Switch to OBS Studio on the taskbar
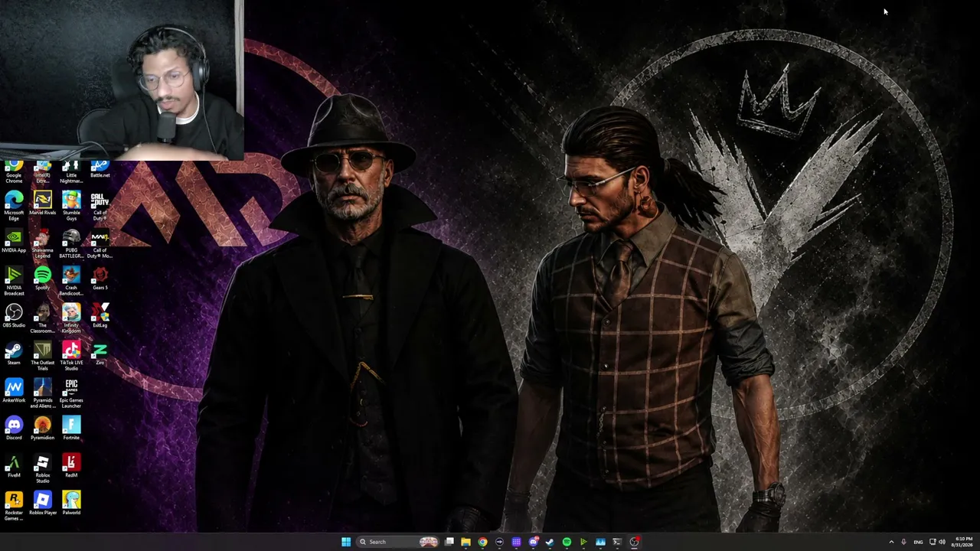 pyautogui.click(x=634, y=542)
